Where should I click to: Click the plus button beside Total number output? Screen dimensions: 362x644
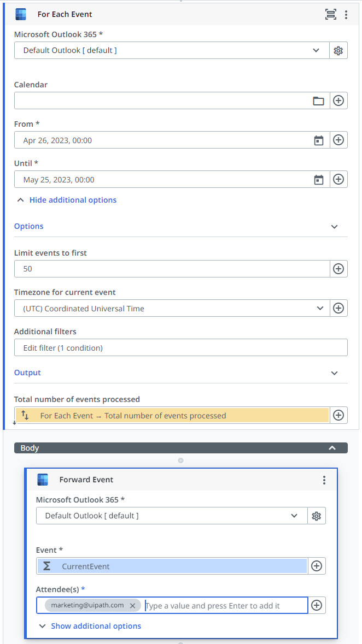(338, 415)
